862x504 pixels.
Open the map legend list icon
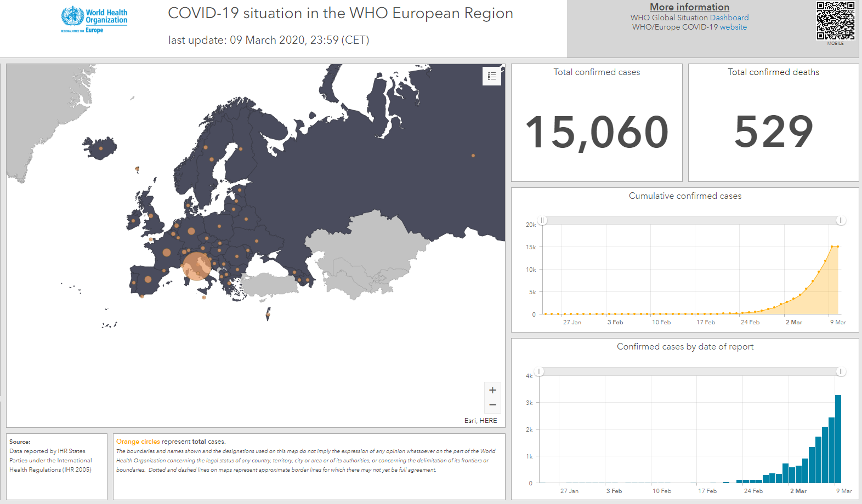[x=492, y=76]
